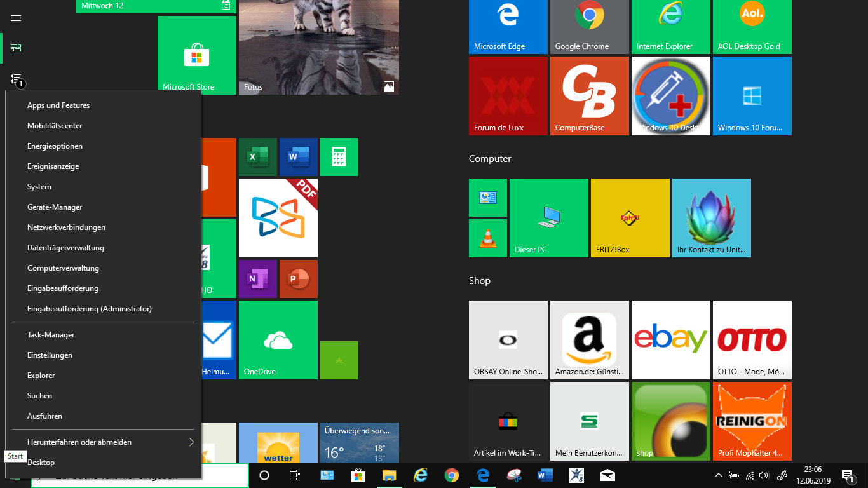Select Netzwerkverbindungen menu entry
Viewport: 868px width, 488px height.
tap(103, 227)
